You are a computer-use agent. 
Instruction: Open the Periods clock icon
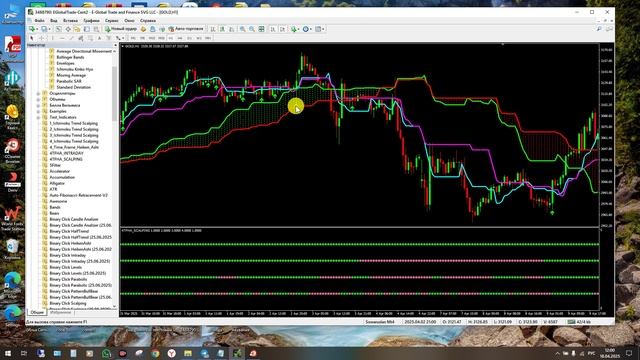coord(305,29)
